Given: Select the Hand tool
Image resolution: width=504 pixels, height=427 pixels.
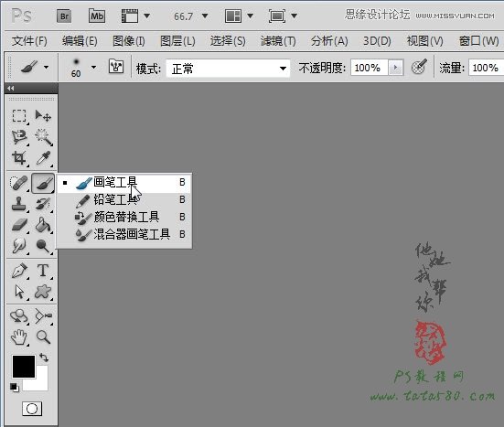Looking at the screenshot, I should pyautogui.click(x=19, y=337).
